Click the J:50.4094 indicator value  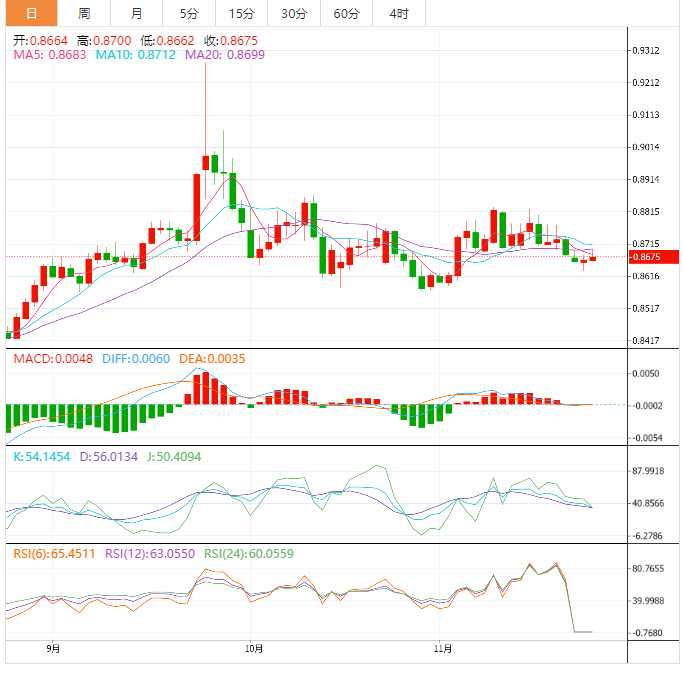point(174,457)
